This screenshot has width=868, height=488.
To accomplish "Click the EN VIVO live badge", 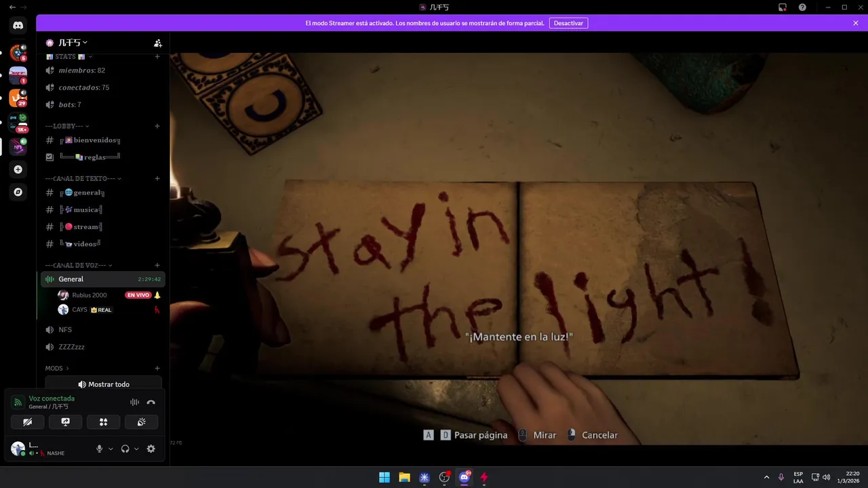I will pyautogui.click(x=138, y=295).
